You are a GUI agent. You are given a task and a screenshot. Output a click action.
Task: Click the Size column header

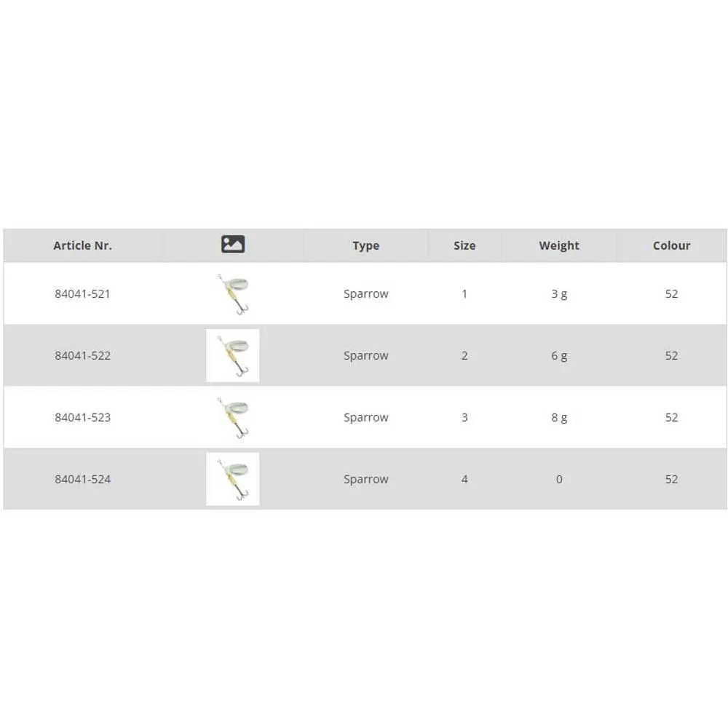464,245
